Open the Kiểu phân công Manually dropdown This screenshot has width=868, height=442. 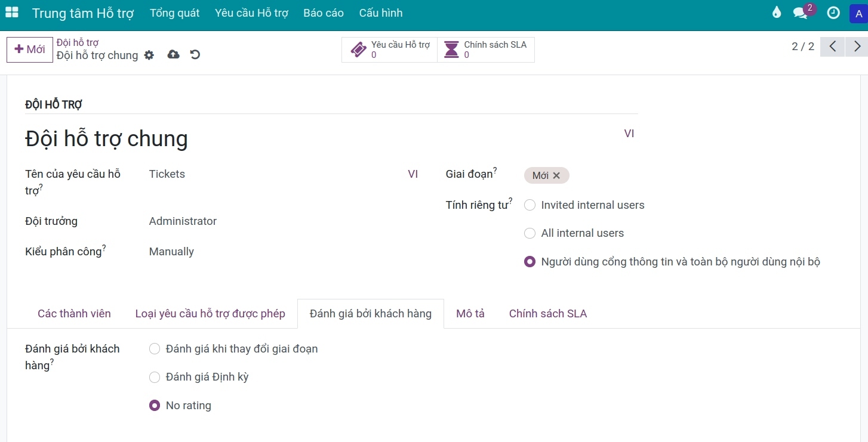(x=284, y=252)
